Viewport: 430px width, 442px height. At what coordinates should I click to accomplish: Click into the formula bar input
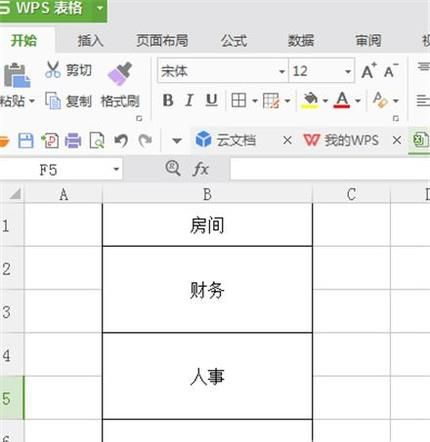330,169
